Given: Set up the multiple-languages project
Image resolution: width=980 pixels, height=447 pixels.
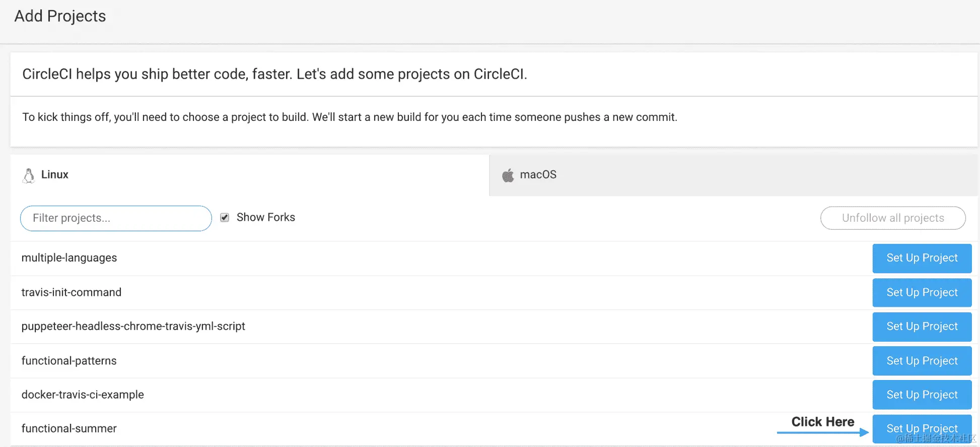Looking at the screenshot, I should pyautogui.click(x=922, y=258).
